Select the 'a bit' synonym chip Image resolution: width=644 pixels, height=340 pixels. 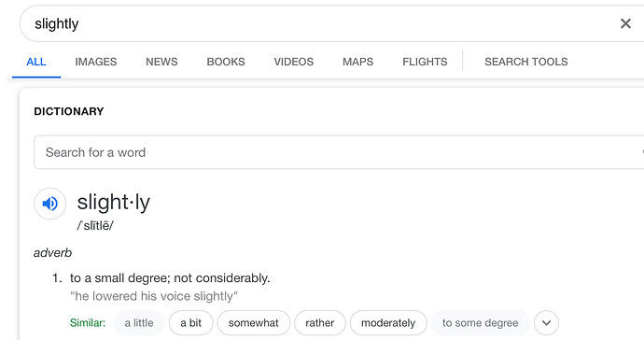[191, 323]
